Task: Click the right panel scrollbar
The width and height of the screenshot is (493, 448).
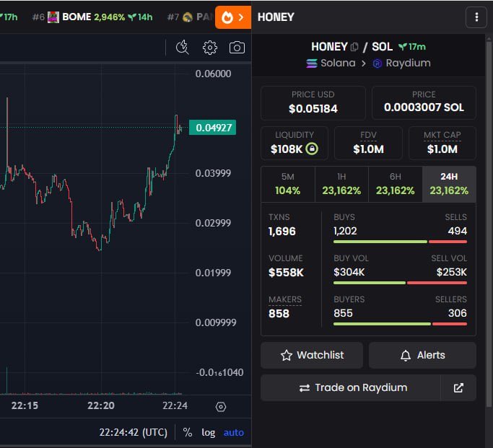Action: [x=489, y=223]
